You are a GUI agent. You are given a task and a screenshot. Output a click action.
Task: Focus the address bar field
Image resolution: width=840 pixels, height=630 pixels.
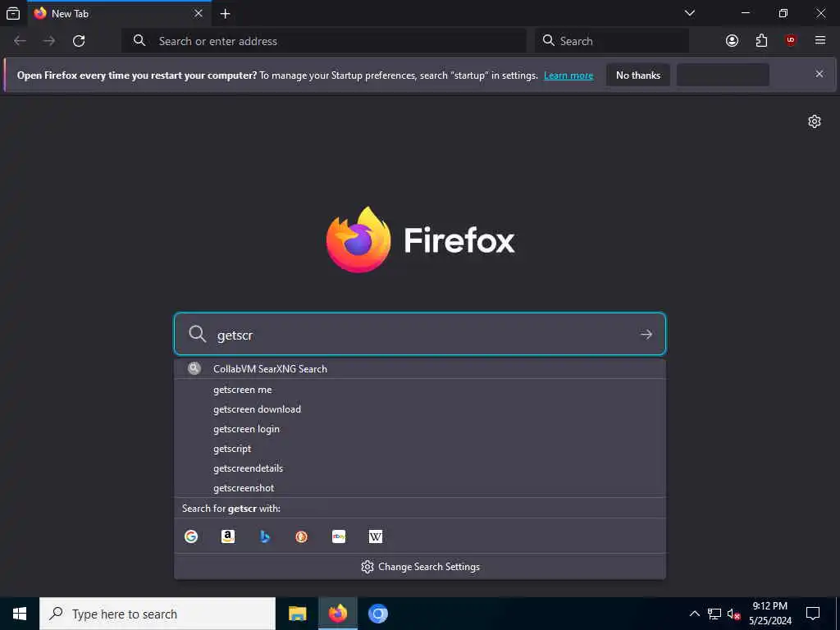(x=324, y=41)
